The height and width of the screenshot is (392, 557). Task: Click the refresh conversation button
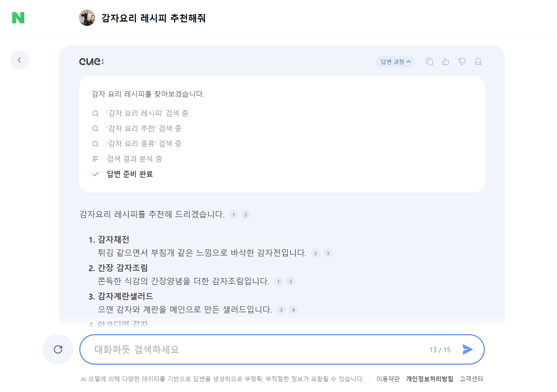click(58, 349)
